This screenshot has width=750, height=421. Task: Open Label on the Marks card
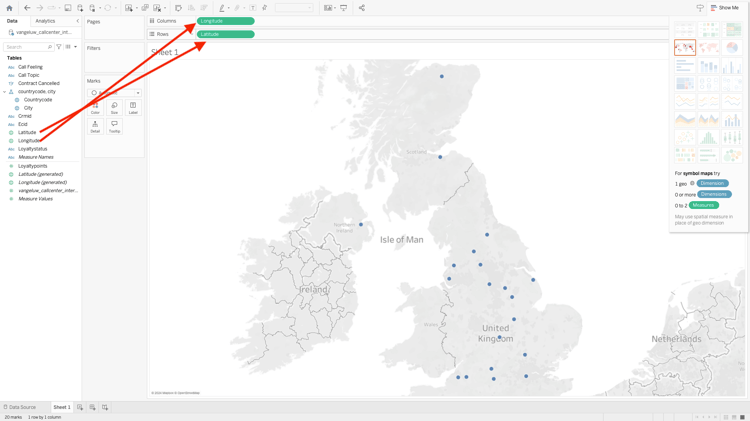[x=133, y=108]
